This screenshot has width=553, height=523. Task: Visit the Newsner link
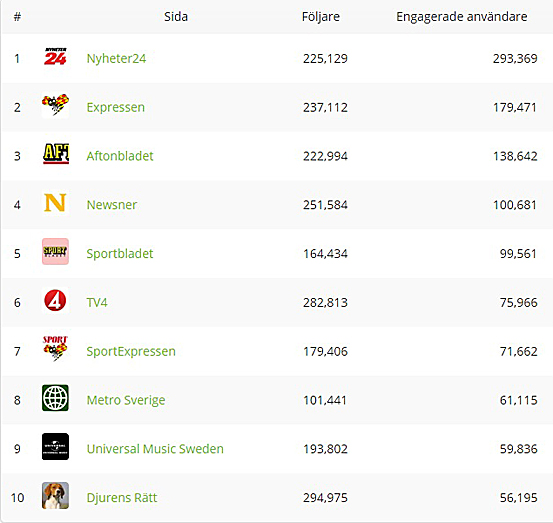click(x=112, y=205)
